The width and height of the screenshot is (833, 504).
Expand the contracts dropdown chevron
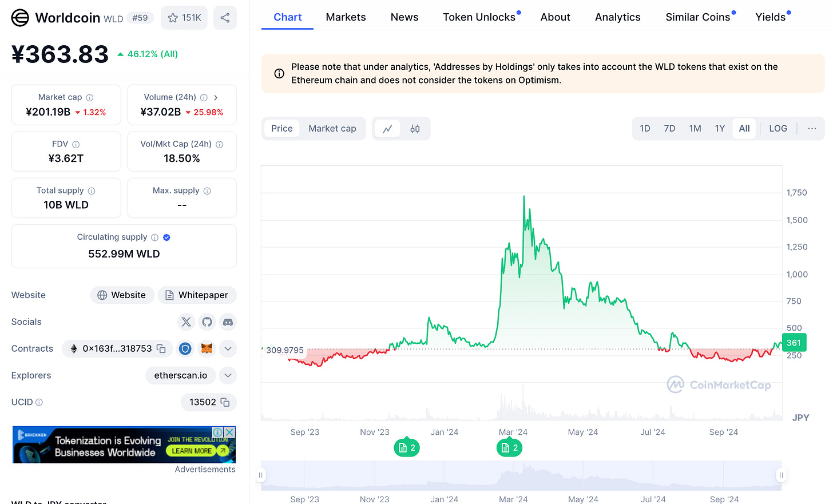(x=228, y=348)
